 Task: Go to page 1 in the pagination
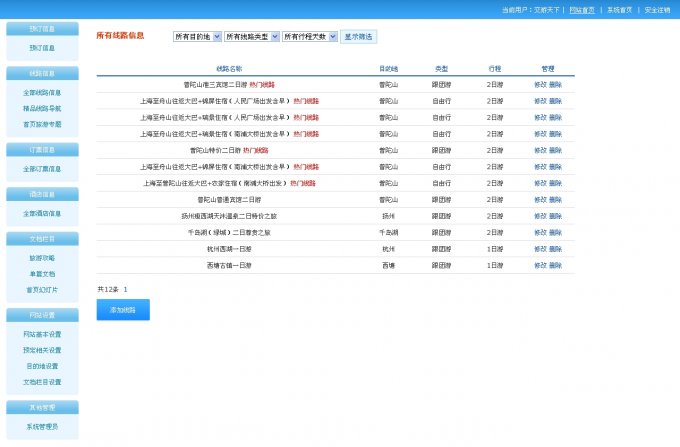[x=125, y=289]
